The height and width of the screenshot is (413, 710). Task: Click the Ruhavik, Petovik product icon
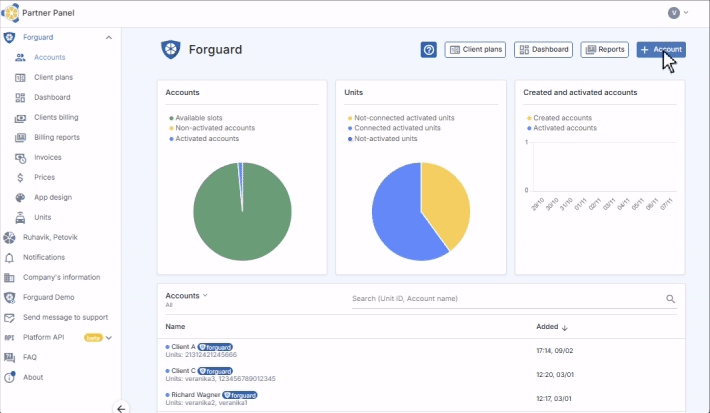(x=9, y=237)
